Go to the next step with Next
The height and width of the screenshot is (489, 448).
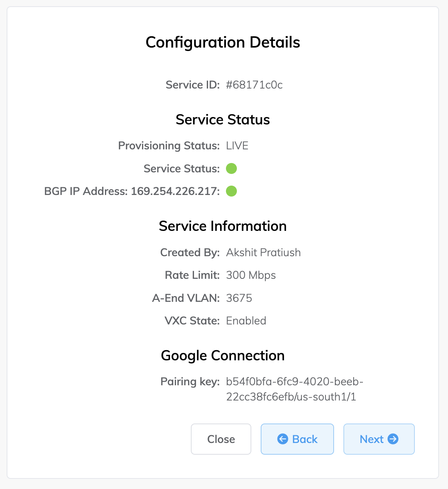point(379,439)
